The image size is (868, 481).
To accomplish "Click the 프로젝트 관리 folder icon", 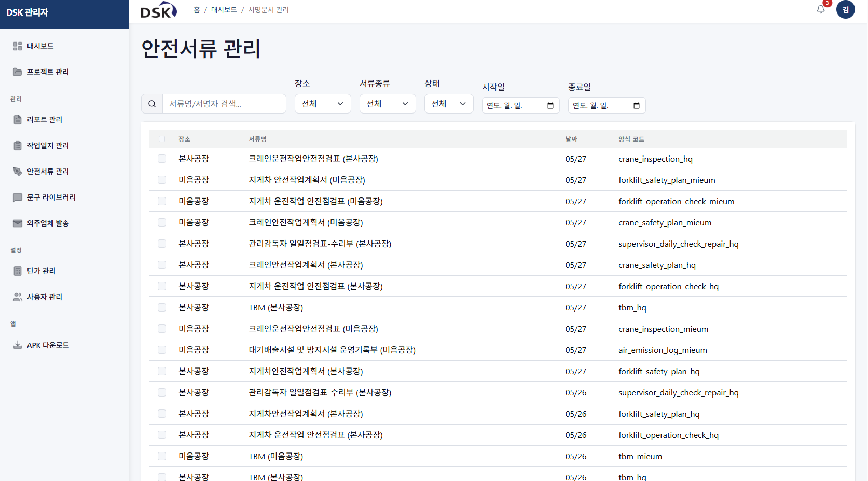I will click(18, 72).
